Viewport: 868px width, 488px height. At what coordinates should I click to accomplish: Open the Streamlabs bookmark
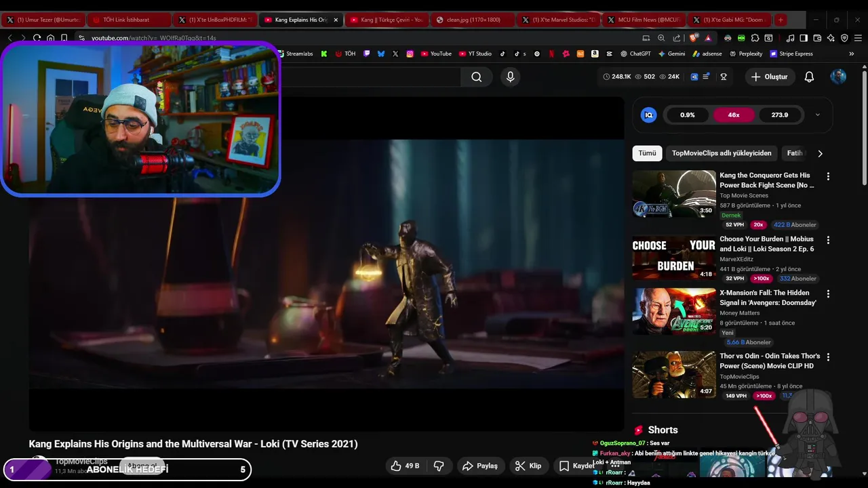[295, 54]
